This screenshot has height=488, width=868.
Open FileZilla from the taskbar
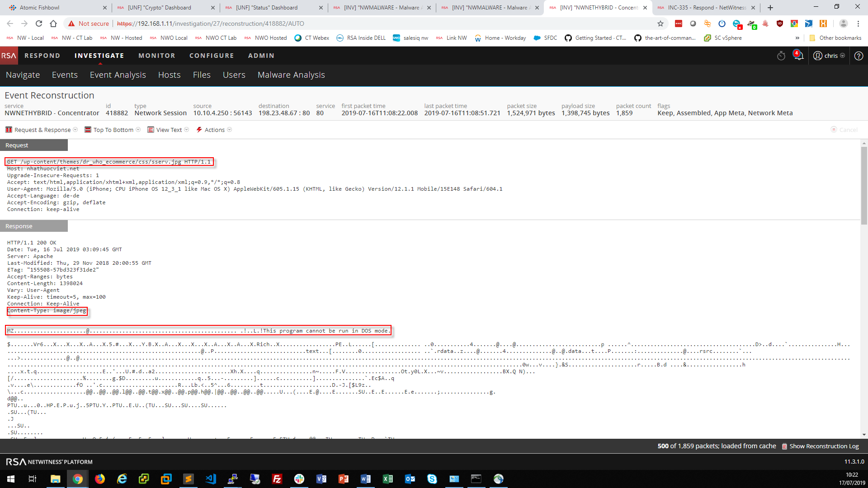click(277, 479)
